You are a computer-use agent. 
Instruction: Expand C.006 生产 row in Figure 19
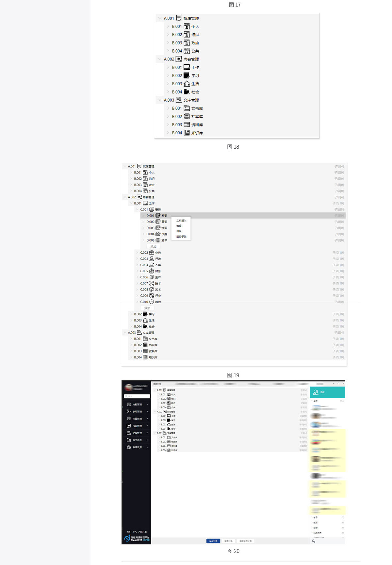tap(137, 277)
